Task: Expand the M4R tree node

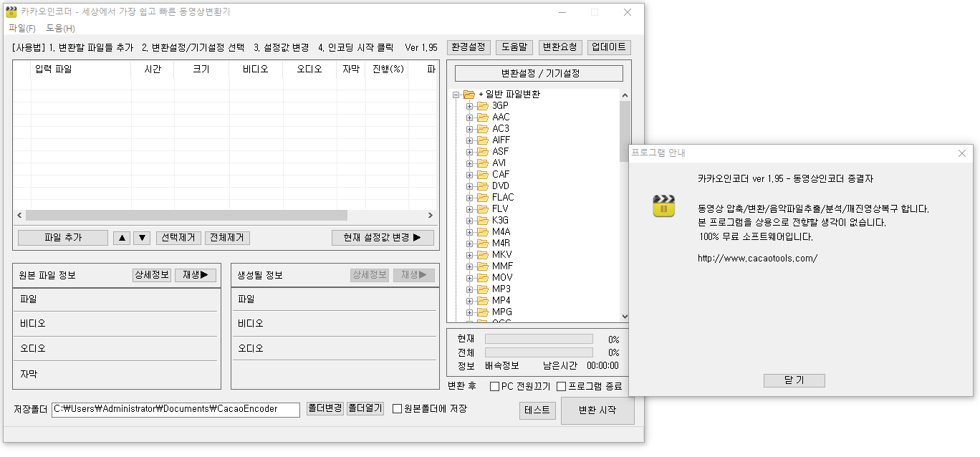Action: coord(470,244)
